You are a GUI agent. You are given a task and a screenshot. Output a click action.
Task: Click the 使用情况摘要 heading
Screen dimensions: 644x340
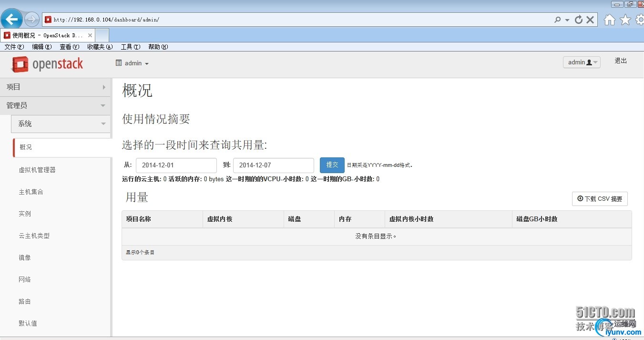click(x=156, y=119)
